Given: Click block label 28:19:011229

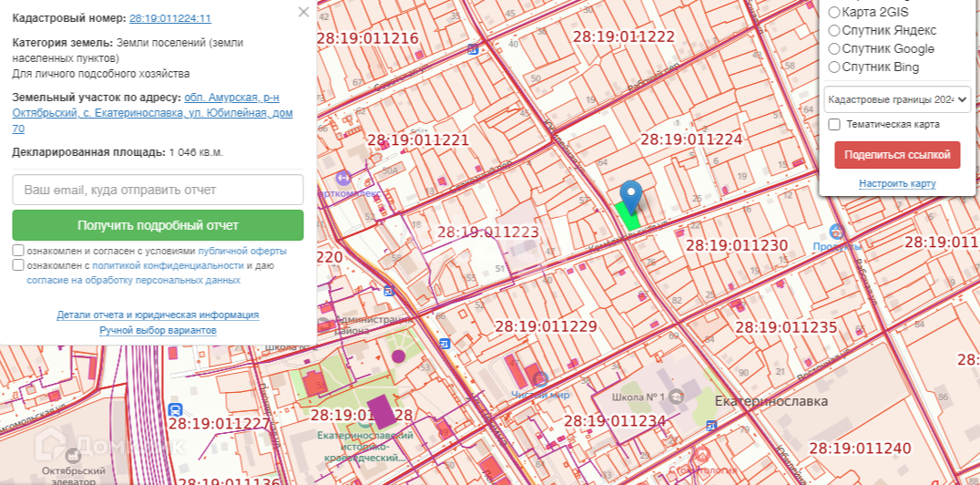Looking at the screenshot, I should pyautogui.click(x=546, y=326).
